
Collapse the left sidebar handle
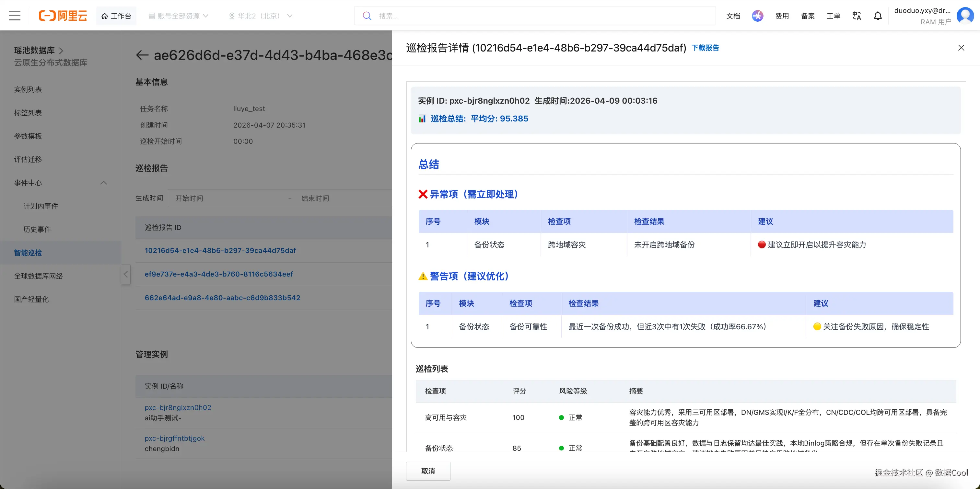126,274
